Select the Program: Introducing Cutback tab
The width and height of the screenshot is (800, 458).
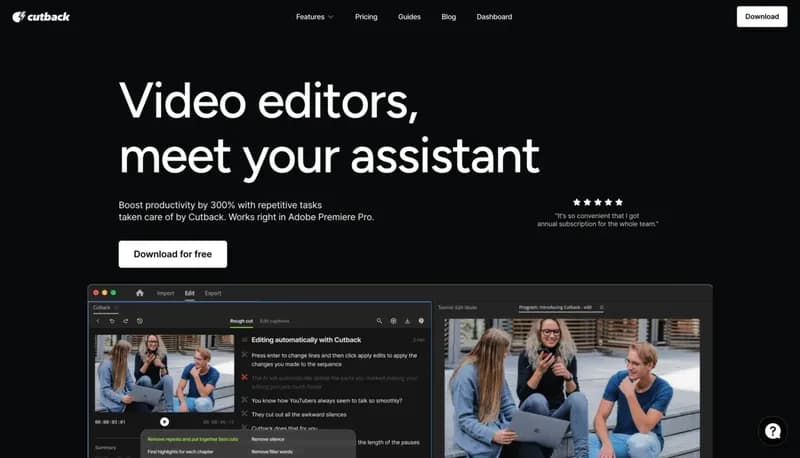(x=555, y=308)
